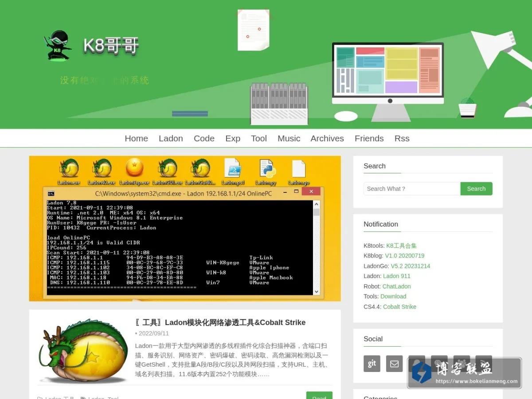532x399 pixels.
Task: Open the Ladon navigation menu item
Action: tap(171, 138)
